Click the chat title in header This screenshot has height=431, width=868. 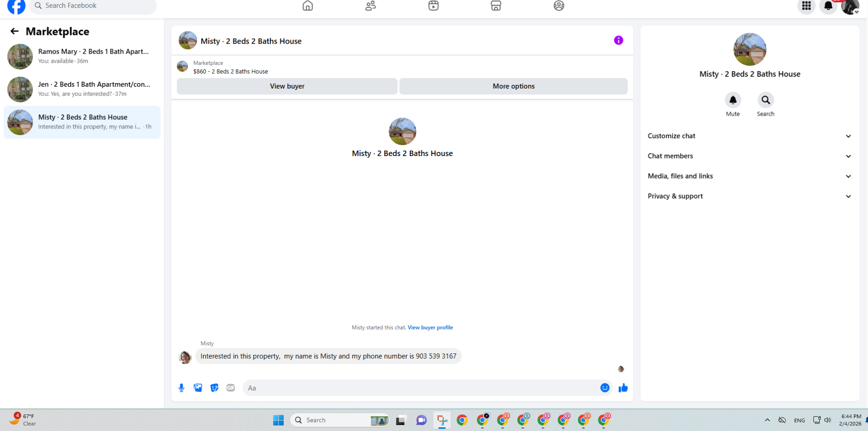click(251, 41)
